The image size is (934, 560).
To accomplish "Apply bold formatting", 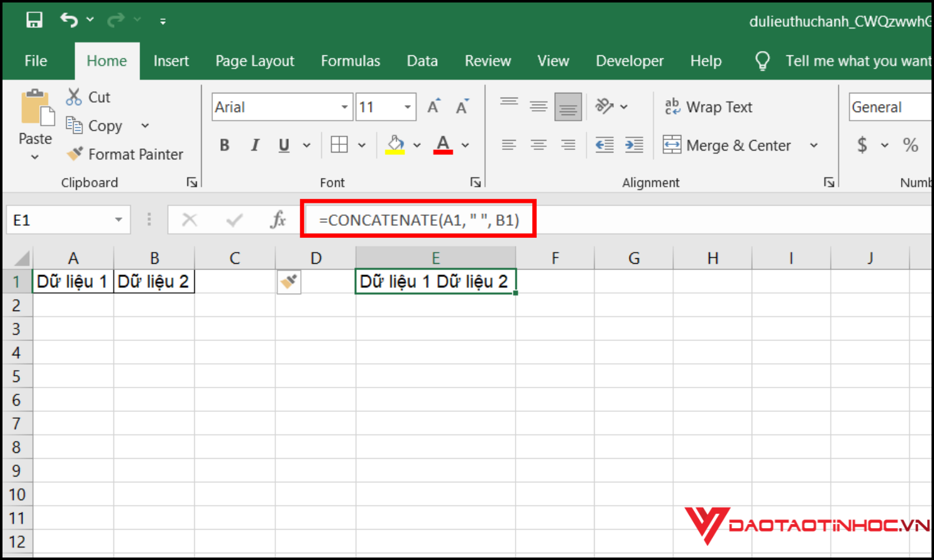I will 224,144.
